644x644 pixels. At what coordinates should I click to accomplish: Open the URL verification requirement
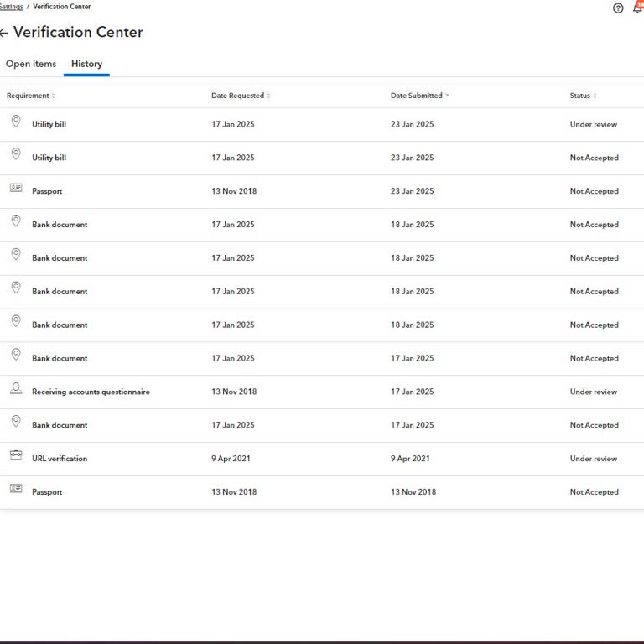60,459
